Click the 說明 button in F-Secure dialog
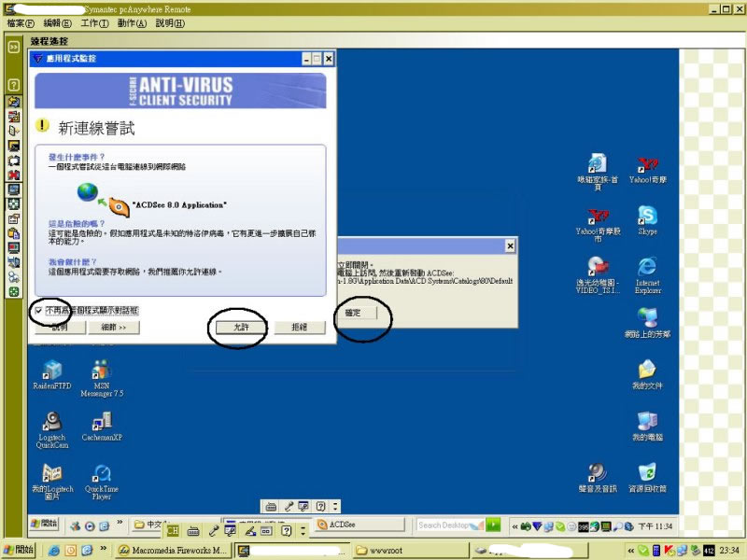Viewport: 747px width, 560px height. pos(60,328)
